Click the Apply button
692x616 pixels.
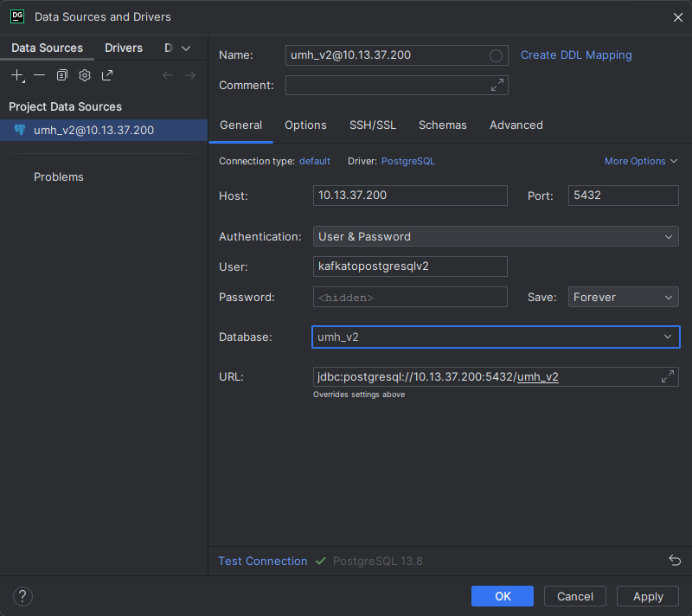pyautogui.click(x=648, y=596)
